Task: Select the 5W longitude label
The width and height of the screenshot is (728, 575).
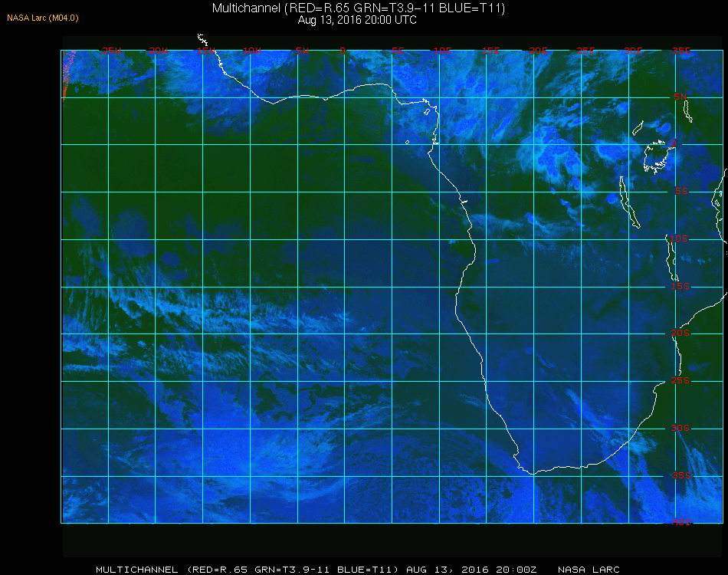Action: (302, 51)
